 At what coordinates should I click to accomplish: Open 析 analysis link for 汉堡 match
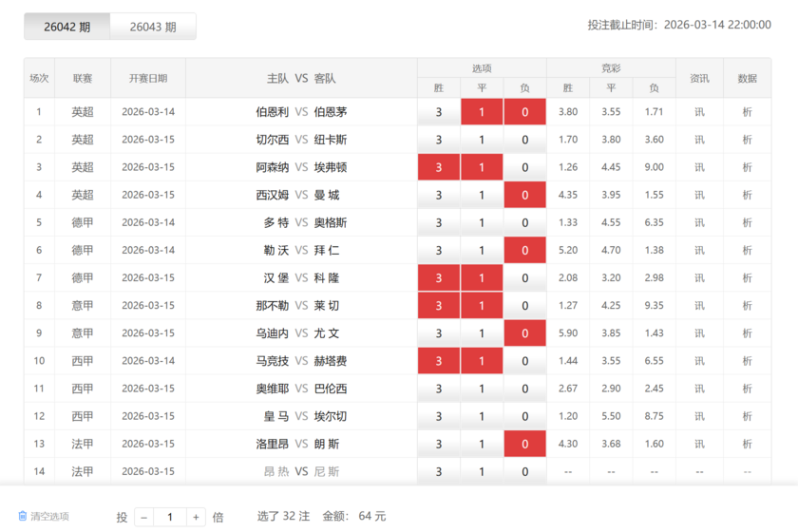[747, 278]
